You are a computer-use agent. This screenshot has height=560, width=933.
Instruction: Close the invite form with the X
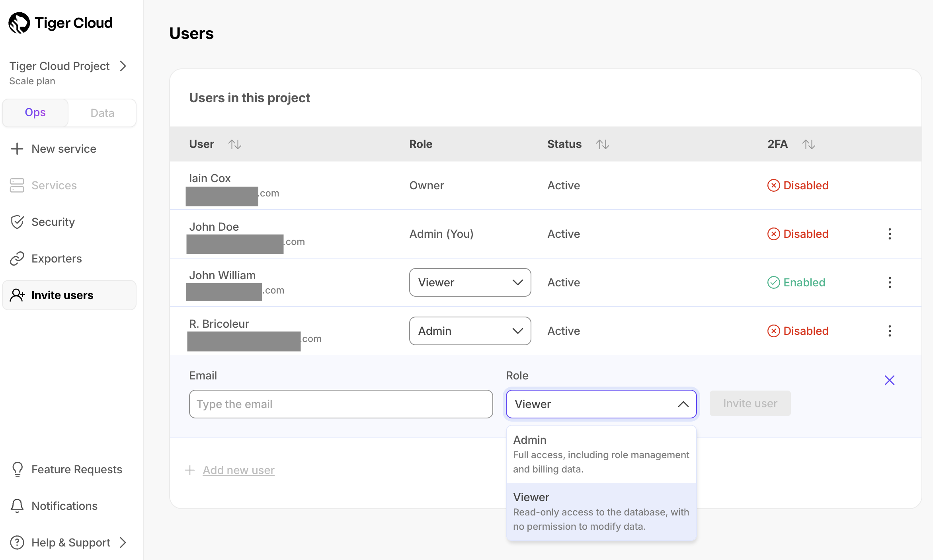[890, 380]
